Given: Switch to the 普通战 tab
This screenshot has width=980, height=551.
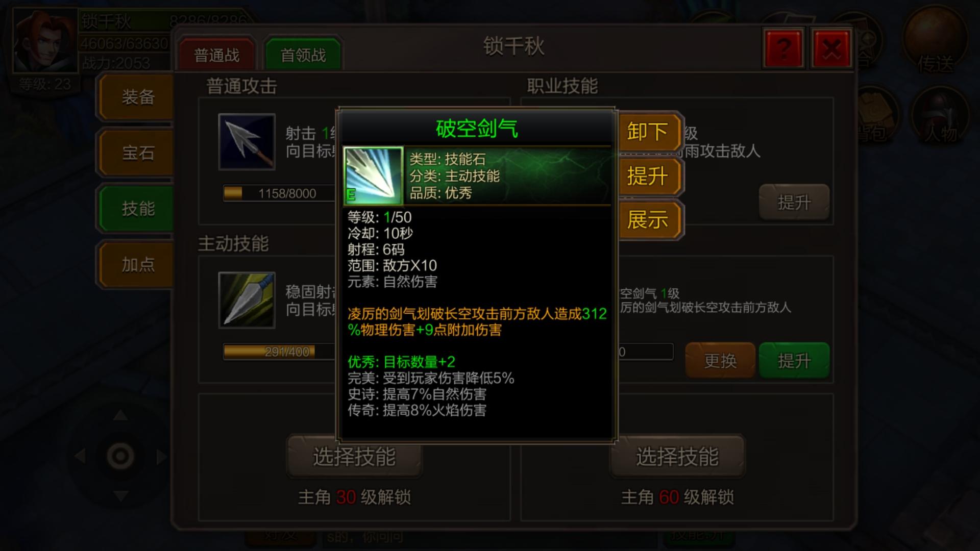Looking at the screenshot, I should [216, 55].
